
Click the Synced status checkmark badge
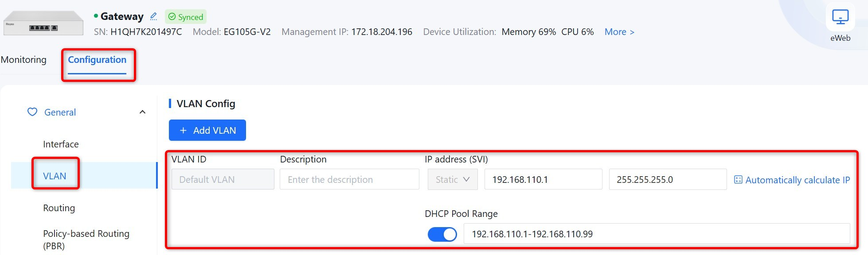click(186, 17)
